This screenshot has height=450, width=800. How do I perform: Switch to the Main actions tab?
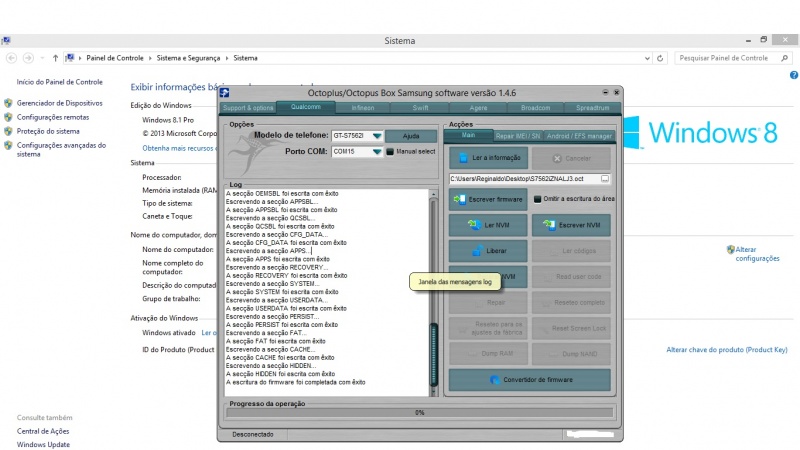[x=468, y=135]
